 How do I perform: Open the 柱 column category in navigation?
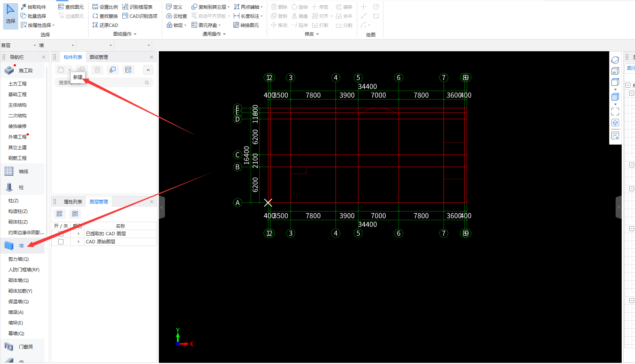23,188
